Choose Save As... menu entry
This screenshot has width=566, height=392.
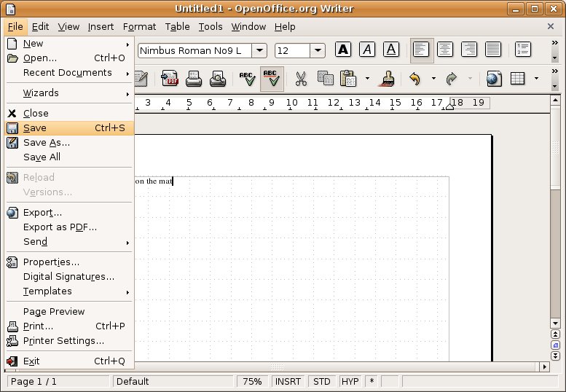[x=70, y=143]
